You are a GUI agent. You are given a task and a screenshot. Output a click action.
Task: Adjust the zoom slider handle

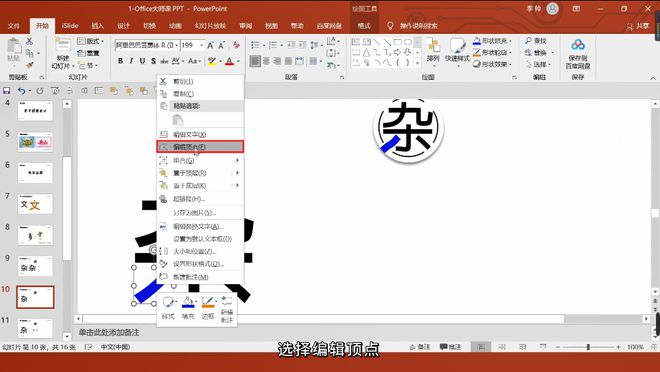click(x=588, y=347)
